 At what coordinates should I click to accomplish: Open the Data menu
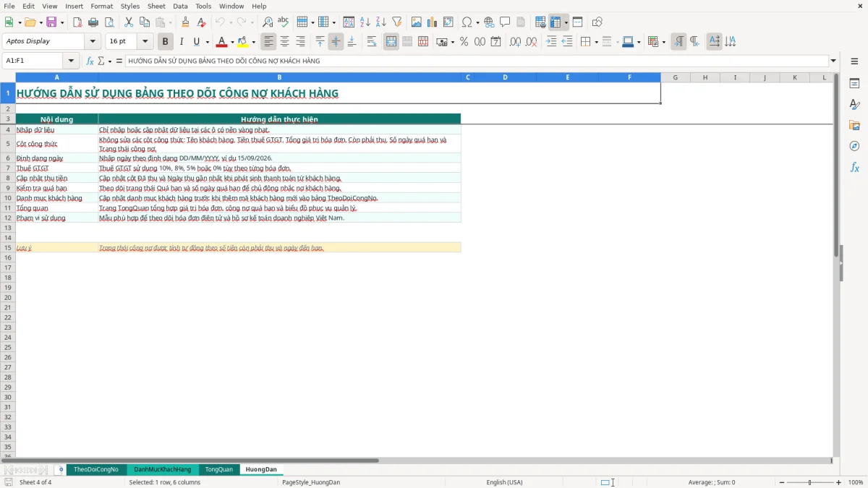pos(180,6)
